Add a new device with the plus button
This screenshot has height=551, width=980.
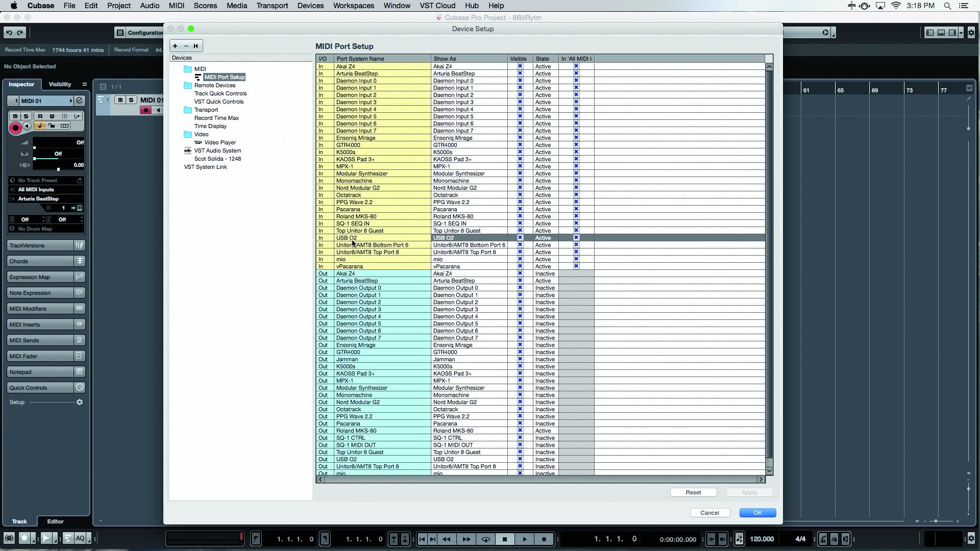point(175,46)
